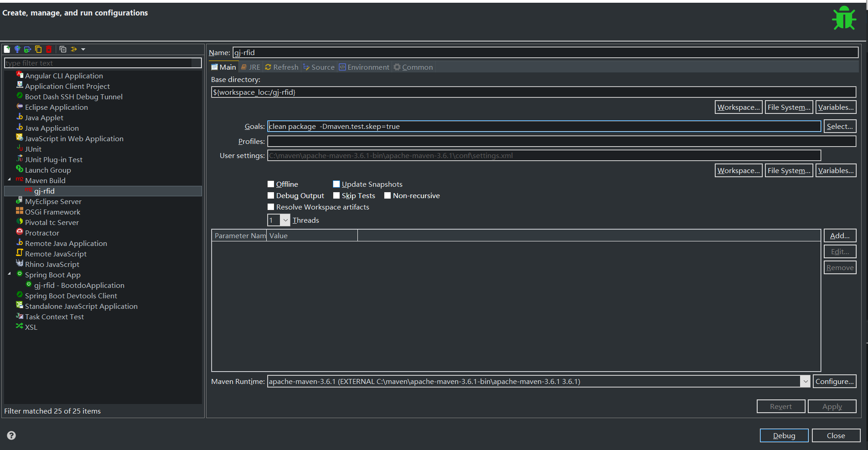Collapse all items in the configuration tree

tap(63, 49)
